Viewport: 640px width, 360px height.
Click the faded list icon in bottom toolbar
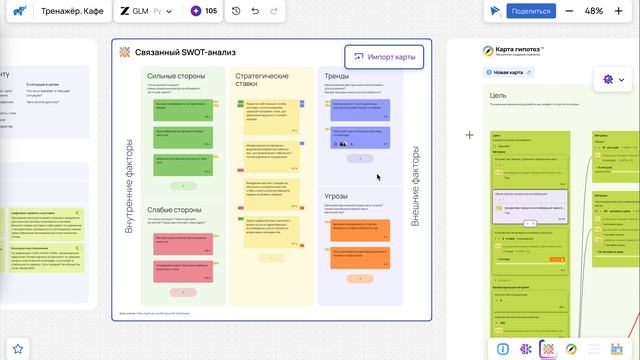pyautogui.click(x=594, y=349)
